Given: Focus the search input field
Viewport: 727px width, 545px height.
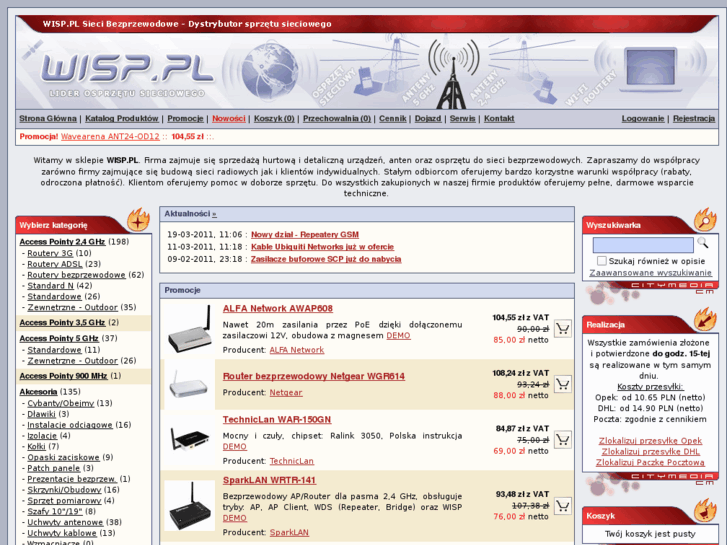Looking at the screenshot, I should 643,244.
